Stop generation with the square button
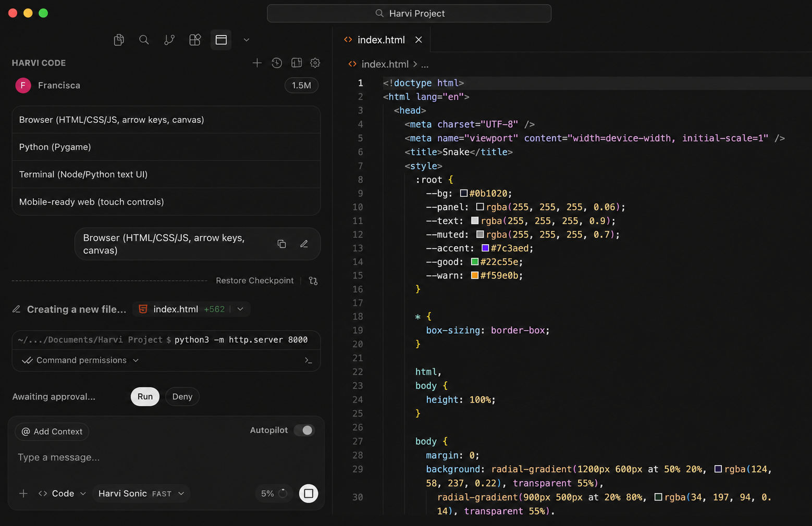 click(309, 493)
